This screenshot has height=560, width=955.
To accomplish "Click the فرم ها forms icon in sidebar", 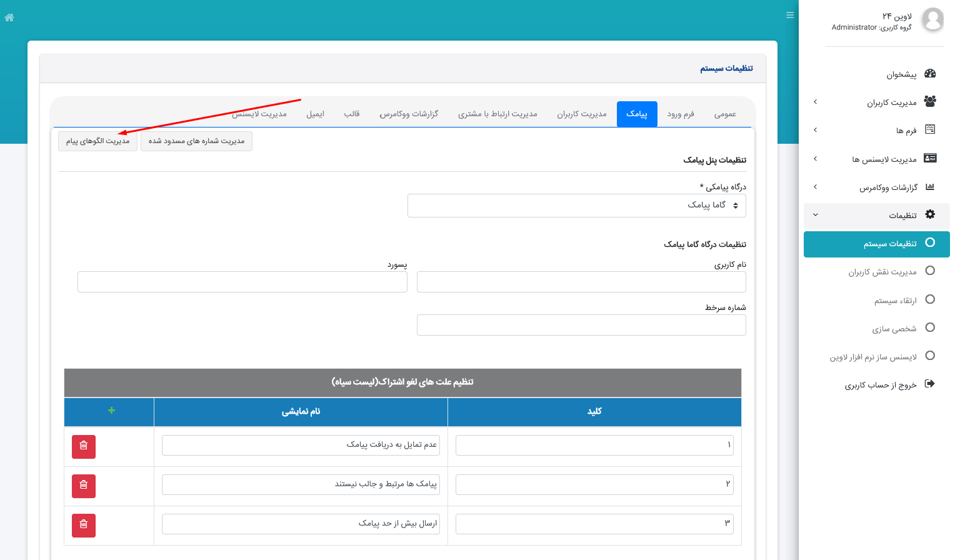I will (929, 130).
